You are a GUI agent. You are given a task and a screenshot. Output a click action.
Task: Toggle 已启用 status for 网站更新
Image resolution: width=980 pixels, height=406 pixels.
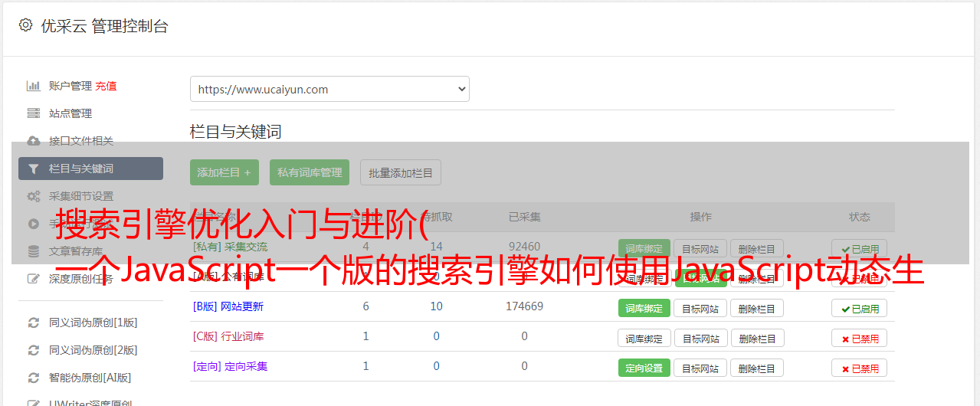[x=860, y=308]
